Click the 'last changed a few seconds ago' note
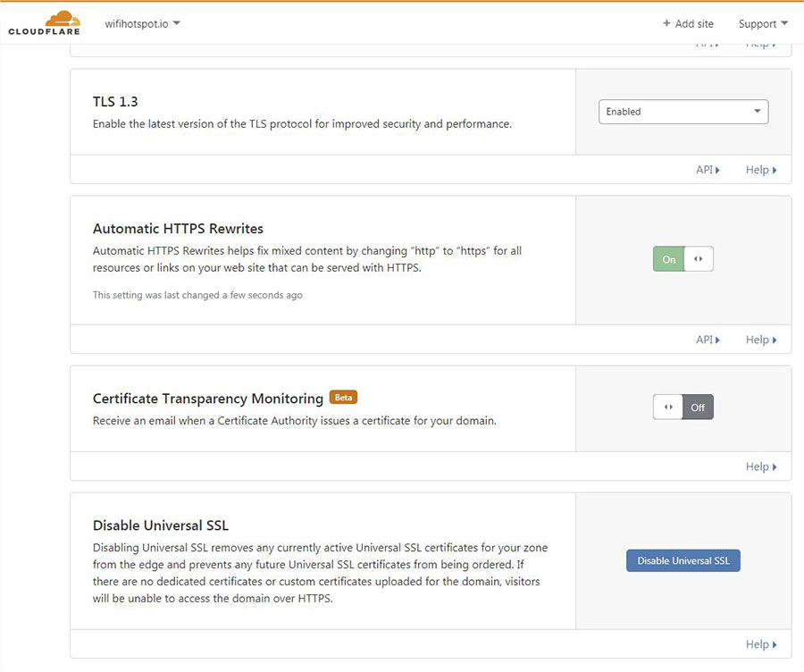 (197, 295)
